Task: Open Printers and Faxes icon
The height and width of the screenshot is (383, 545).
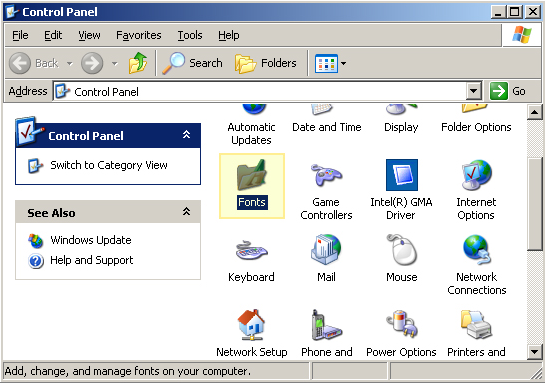Action: pos(476,325)
